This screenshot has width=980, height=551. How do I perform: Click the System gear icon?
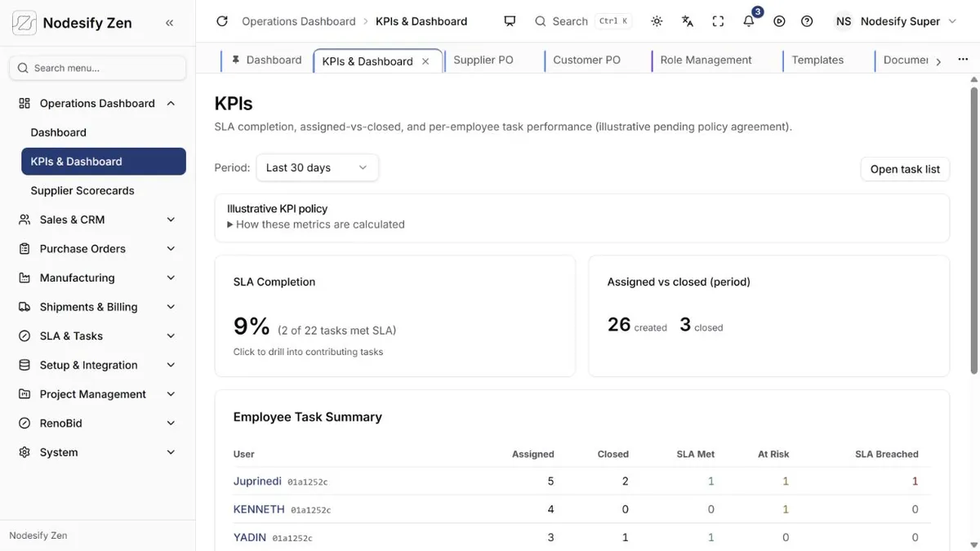(24, 452)
